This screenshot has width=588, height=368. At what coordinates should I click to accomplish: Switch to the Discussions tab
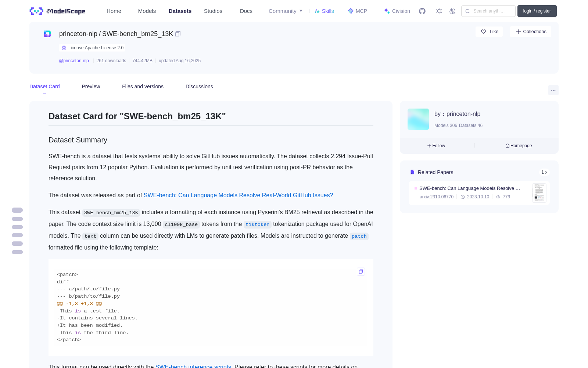tap(199, 86)
